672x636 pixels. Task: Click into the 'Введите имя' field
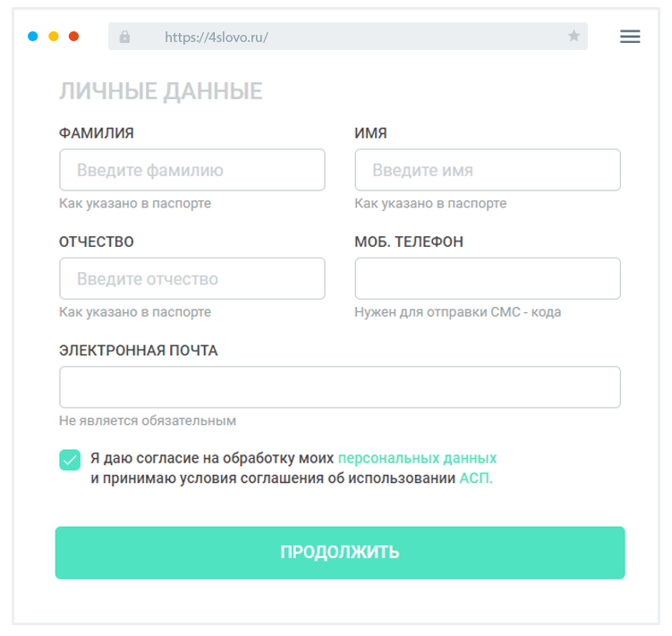[488, 170]
